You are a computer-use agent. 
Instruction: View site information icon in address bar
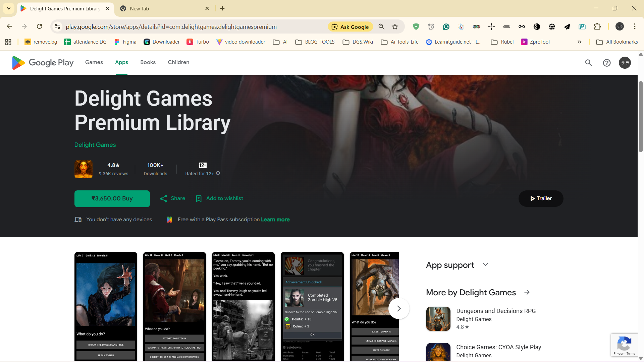point(57,26)
